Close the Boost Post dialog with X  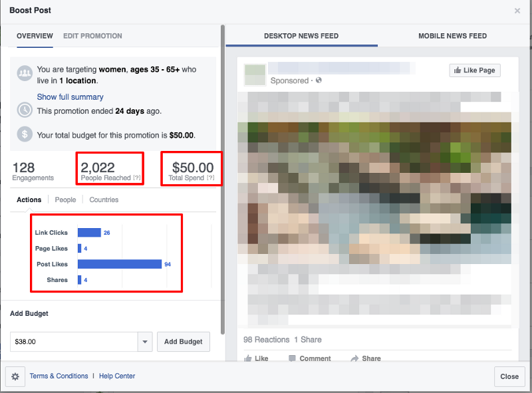517,11
